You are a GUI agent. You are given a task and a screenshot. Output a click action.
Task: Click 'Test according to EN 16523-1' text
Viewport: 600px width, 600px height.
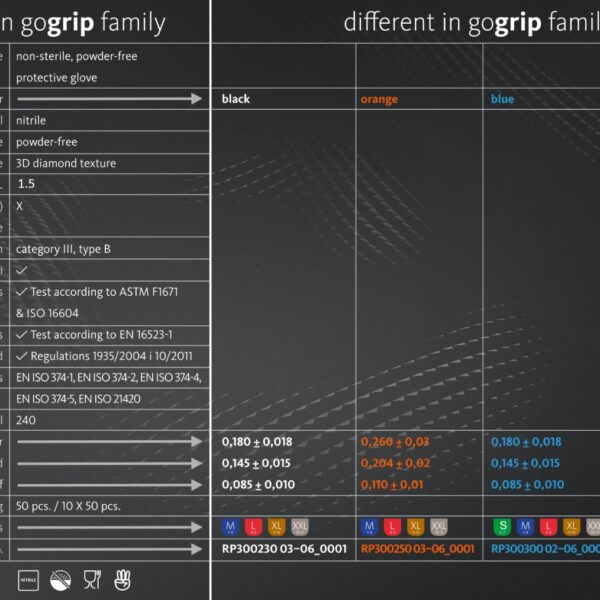coord(101,335)
